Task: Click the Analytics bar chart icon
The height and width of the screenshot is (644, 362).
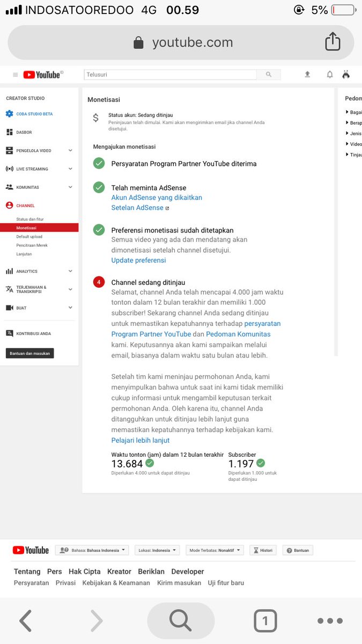Action: 9,272
